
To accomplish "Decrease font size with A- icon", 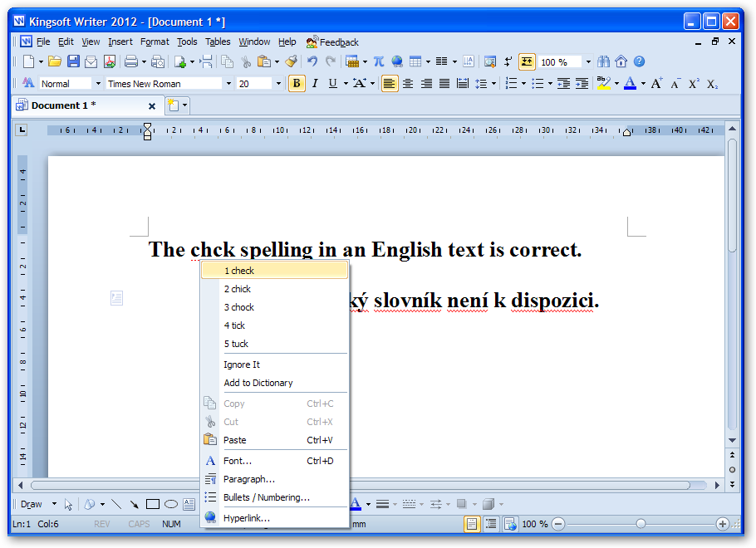I will (675, 84).
